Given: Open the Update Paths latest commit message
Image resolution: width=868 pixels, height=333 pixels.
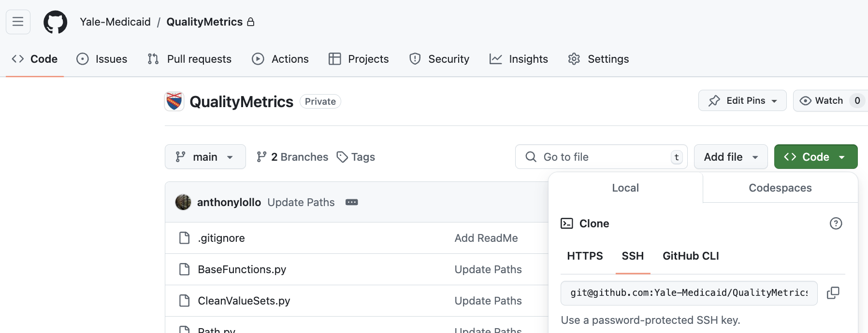Looking at the screenshot, I should pyautogui.click(x=301, y=202).
